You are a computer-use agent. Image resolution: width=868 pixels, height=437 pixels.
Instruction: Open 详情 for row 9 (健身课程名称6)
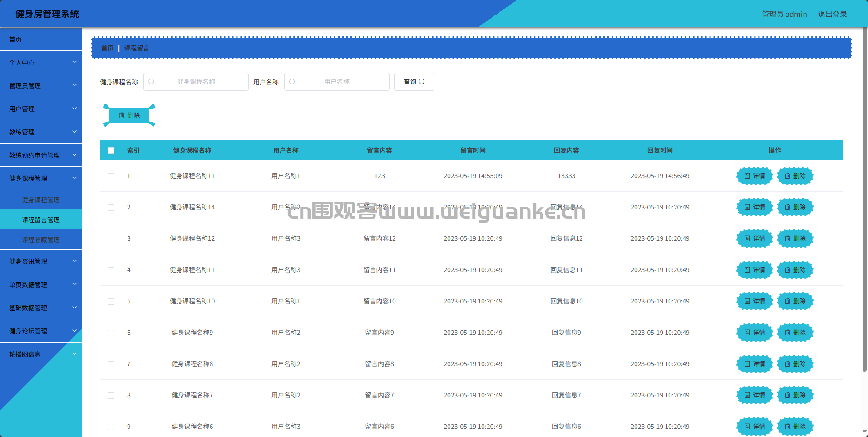click(755, 427)
